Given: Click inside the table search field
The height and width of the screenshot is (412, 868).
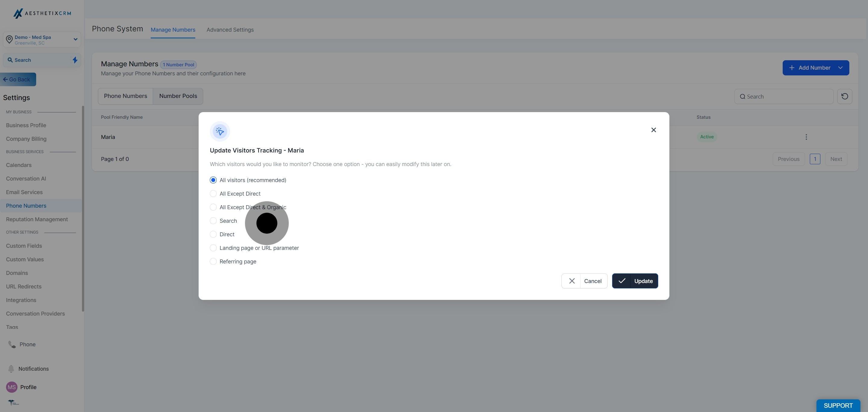Looking at the screenshot, I should pyautogui.click(x=783, y=96).
